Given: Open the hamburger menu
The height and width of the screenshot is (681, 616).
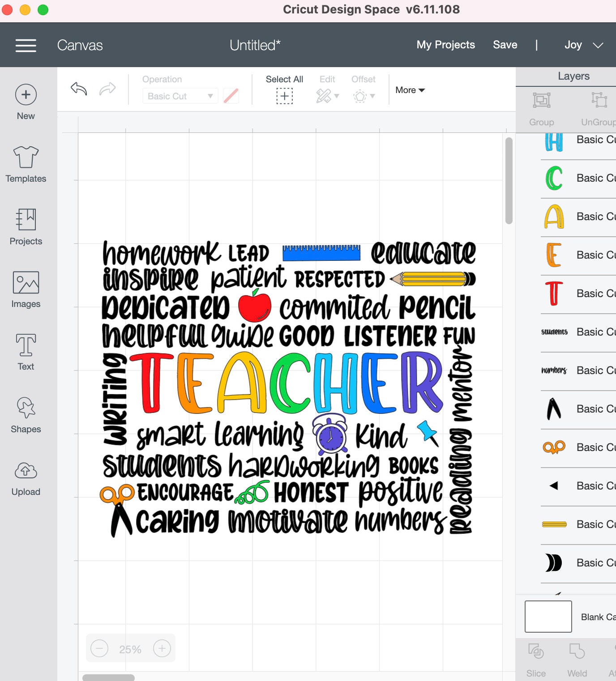Looking at the screenshot, I should click(26, 45).
